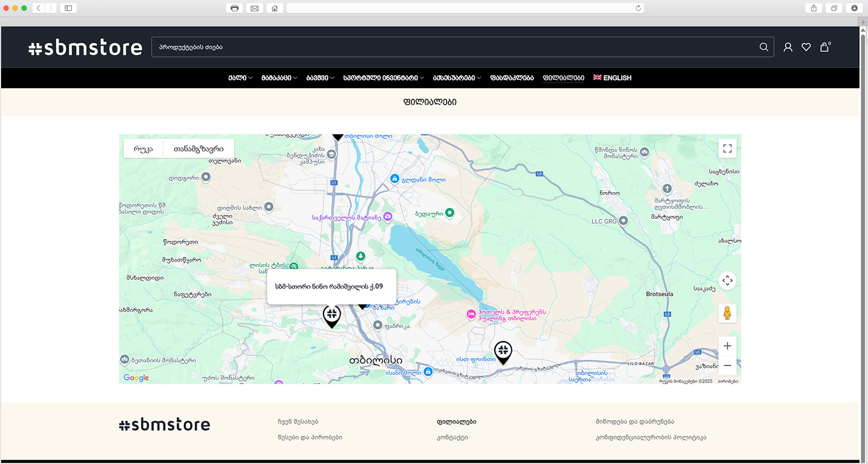Click the print icon in toolbar

click(234, 8)
